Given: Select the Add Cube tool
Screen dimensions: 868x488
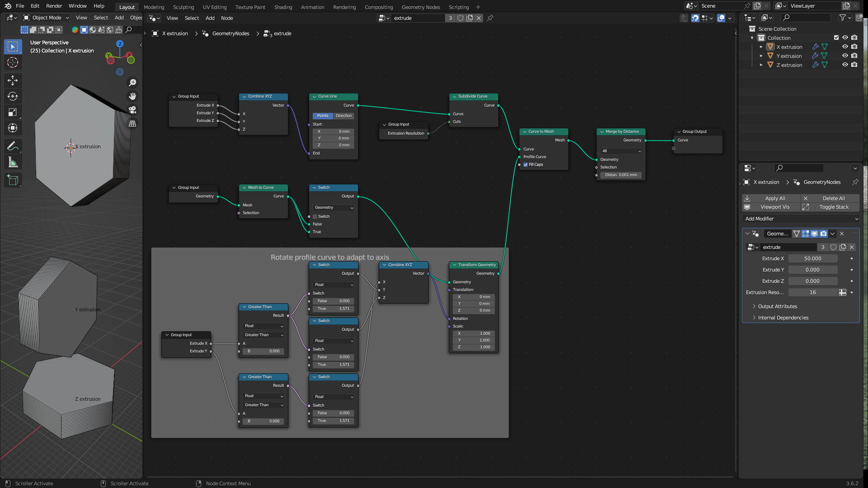Looking at the screenshot, I should tap(13, 180).
